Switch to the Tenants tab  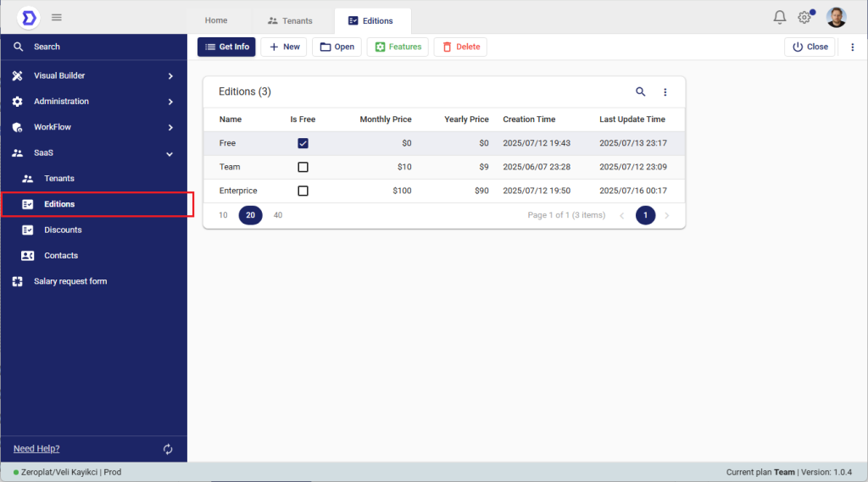pyautogui.click(x=290, y=21)
